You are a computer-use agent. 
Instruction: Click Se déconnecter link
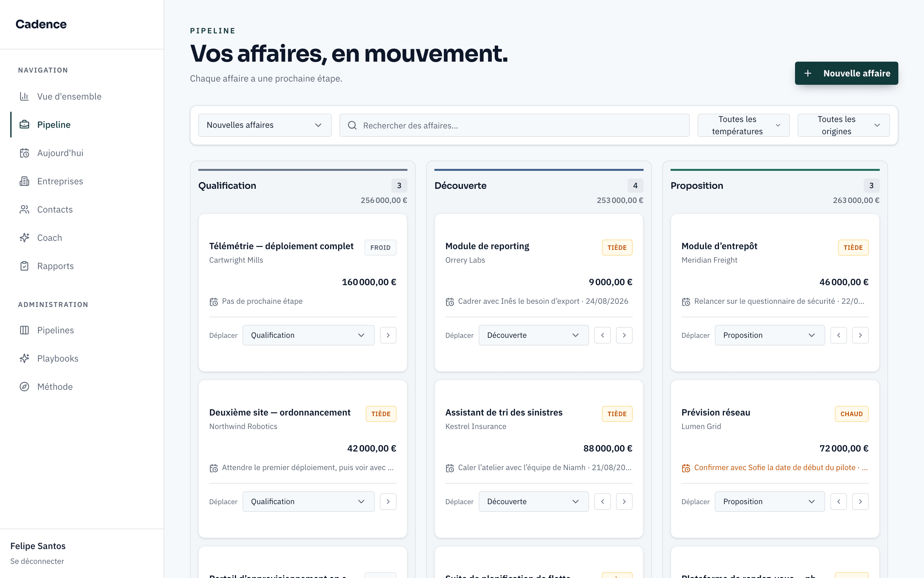pos(37,561)
